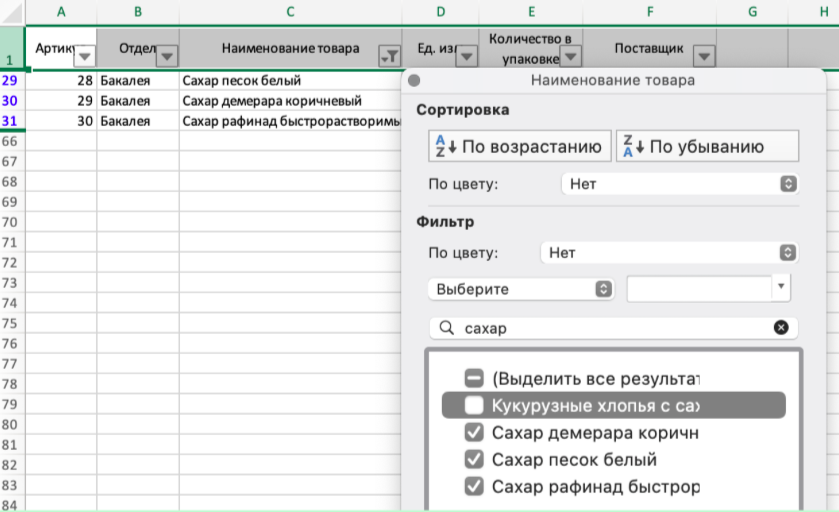
Task: Open the filter По цвету dropdown
Action: (x=669, y=253)
